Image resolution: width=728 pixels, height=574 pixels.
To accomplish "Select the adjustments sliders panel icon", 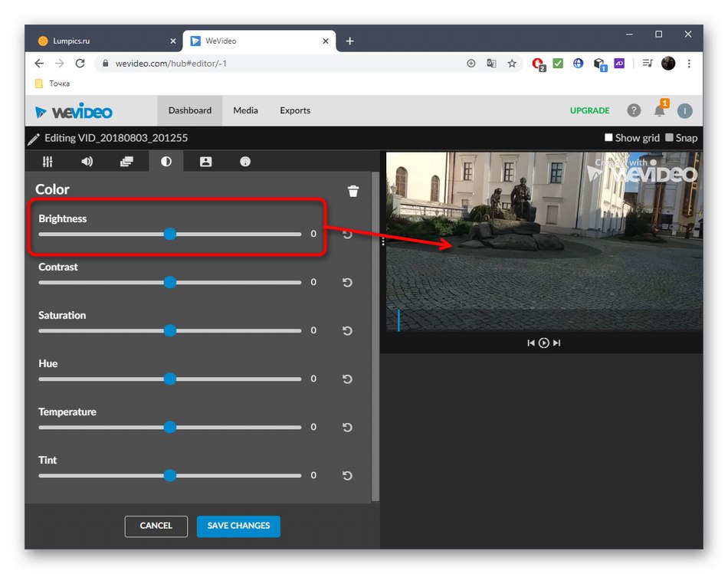I will (47, 161).
